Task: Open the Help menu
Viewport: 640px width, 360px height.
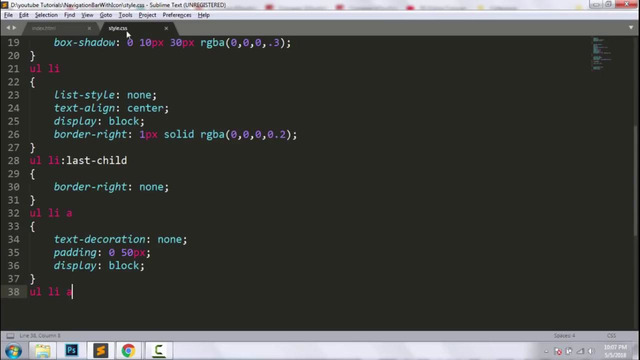Action: [204, 15]
